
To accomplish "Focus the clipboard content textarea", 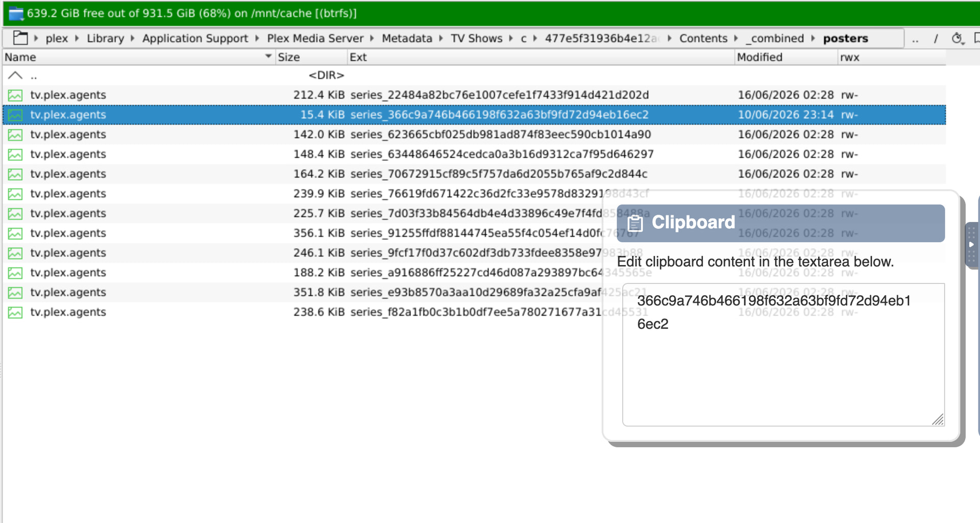I will point(783,354).
